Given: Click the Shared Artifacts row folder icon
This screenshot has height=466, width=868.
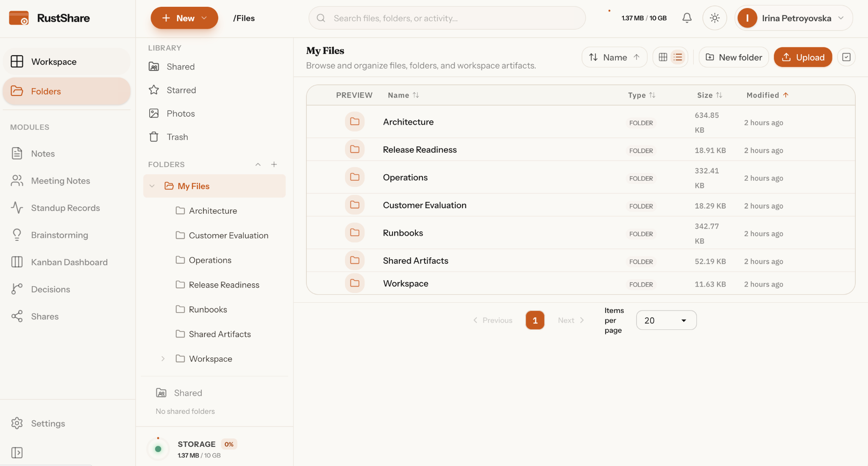Looking at the screenshot, I should tap(355, 260).
